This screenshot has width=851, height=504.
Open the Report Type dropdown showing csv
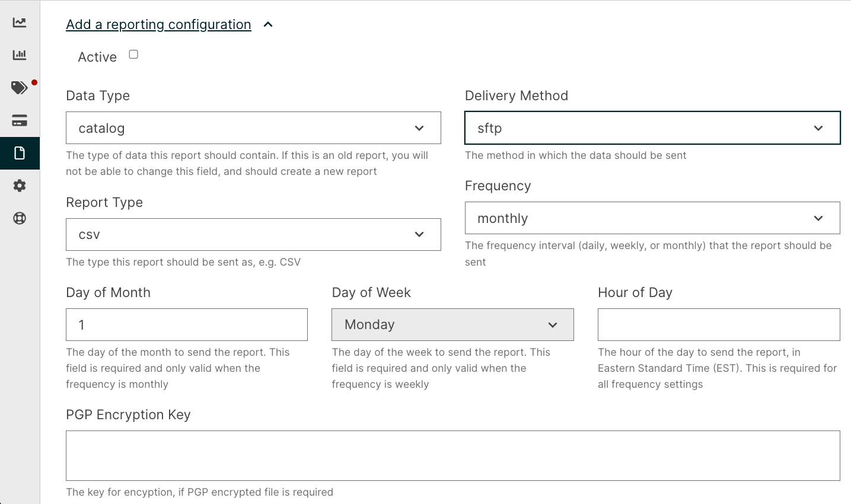coord(253,234)
